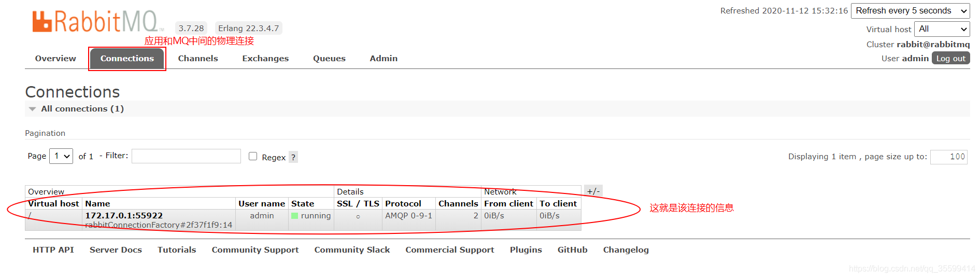This screenshot has width=980, height=278.
Task: Switch to the Channels tab
Action: pos(198,59)
